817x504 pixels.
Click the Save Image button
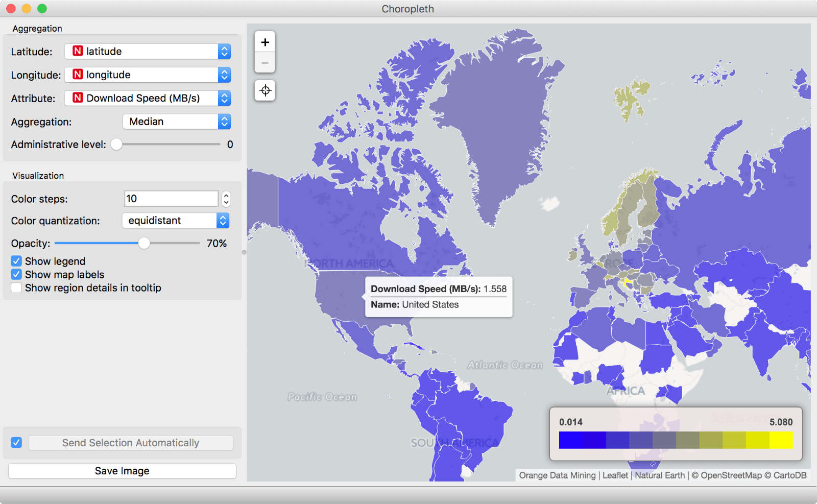tap(122, 471)
